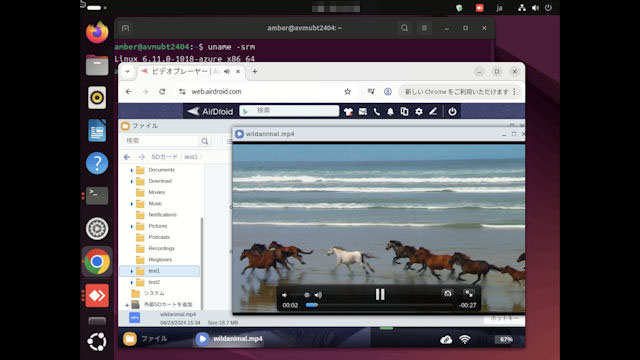The width and height of the screenshot is (640, 360).
Task: Select the Podcasts folder
Action: [x=159, y=237]
